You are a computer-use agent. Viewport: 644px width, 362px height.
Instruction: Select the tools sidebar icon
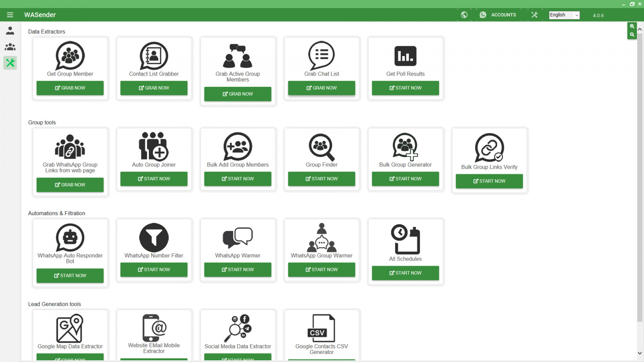point(10,63)
